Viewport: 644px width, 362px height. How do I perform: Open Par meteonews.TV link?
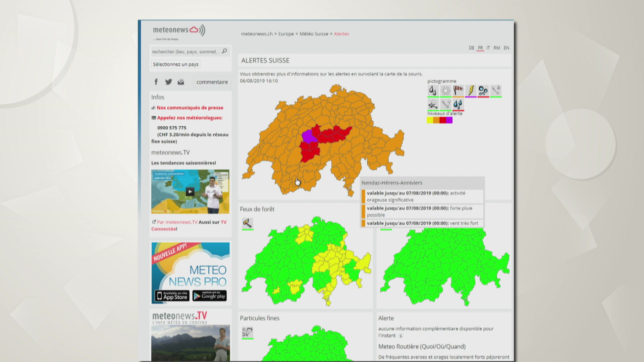click(177, 222)
